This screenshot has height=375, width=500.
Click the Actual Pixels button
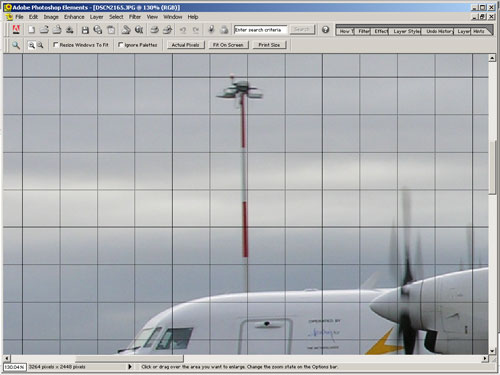click(185, 45)
